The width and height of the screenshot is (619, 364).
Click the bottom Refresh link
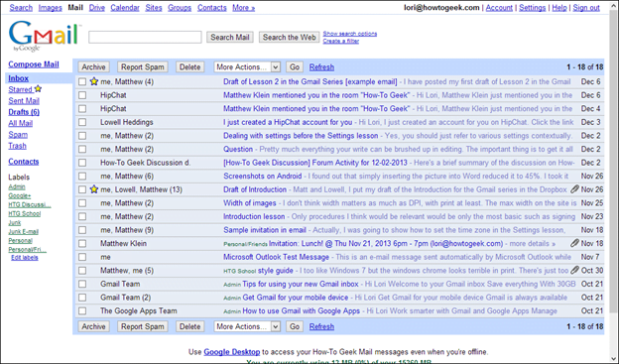pos(321,326)
